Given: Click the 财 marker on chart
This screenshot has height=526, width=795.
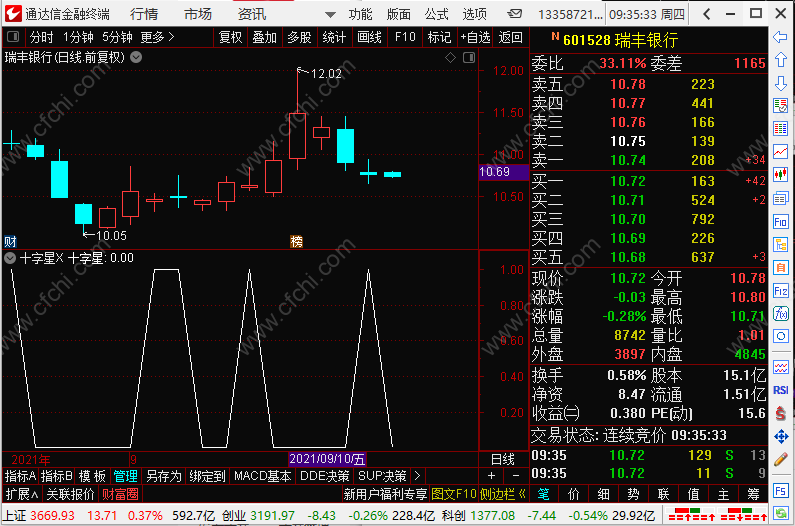Looking at the screenshot, I should click(10, 241).
